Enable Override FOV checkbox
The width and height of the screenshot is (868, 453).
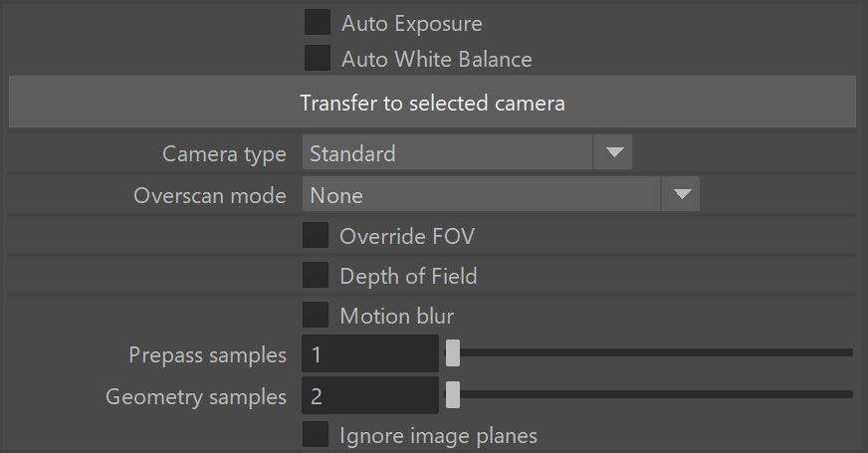tap(316, 235)
